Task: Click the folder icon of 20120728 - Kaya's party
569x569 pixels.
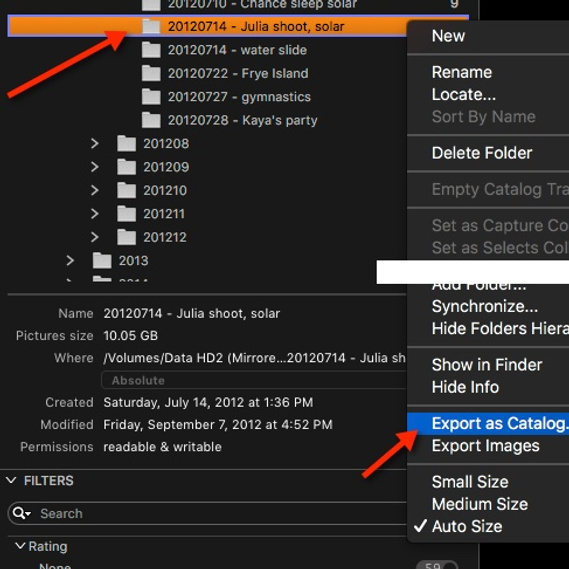Action: pos(151,120)
